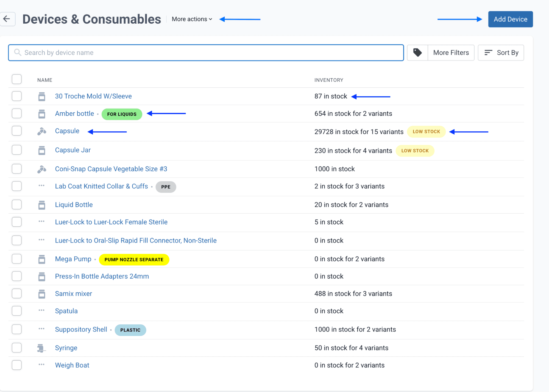Click the ellipsis icon beside Lab Coat Knitted Collar
Screen dimensions: 549x392
(x=41, y=186)
